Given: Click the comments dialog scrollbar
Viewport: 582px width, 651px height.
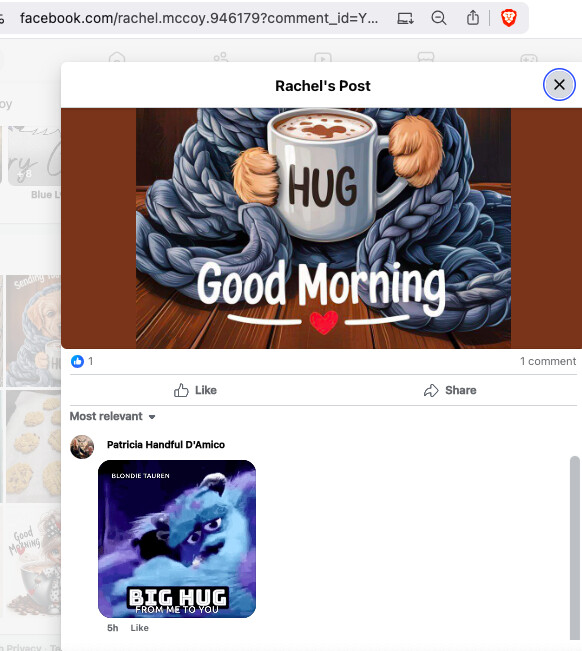Looking at the screenshot, I should tap(575, 548).
